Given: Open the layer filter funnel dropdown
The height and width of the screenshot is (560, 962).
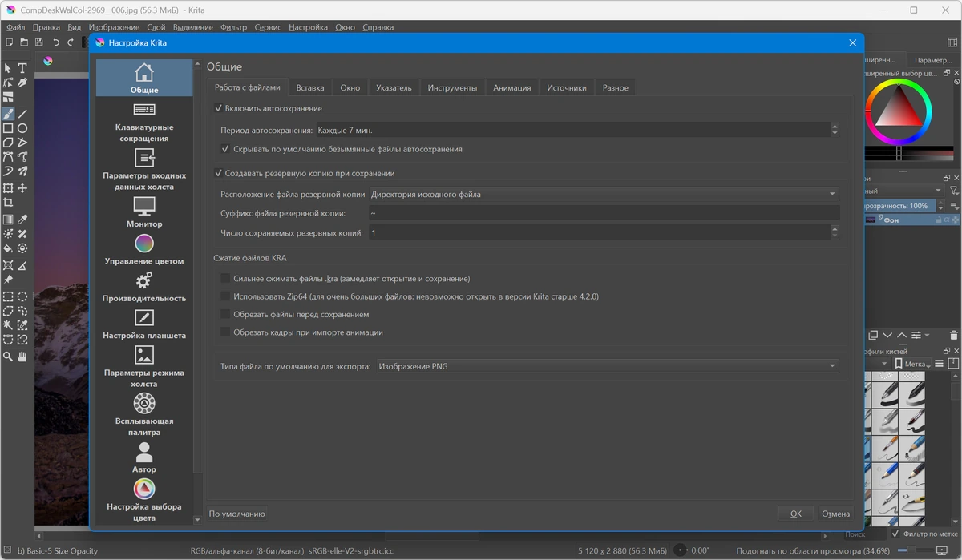Looking at the screenshot, I should click(954, 191).
